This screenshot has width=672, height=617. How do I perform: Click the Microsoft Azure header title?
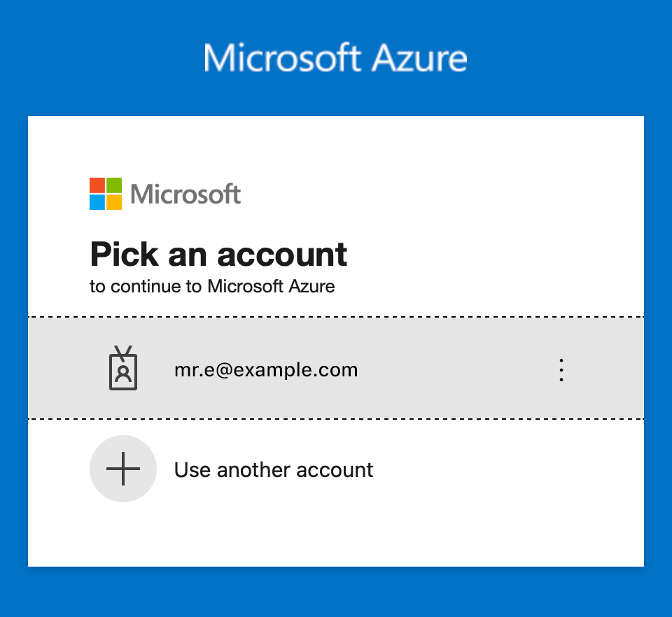pyautogui.click(x=335, y=58)
